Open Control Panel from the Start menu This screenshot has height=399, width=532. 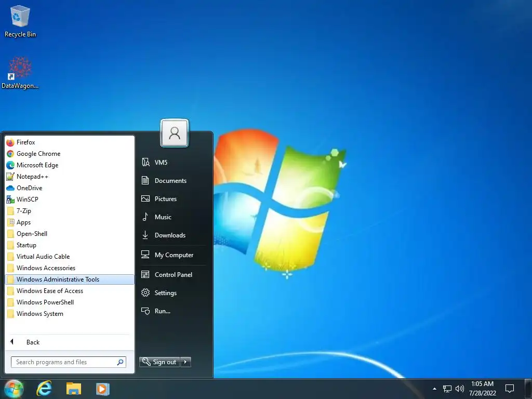click(174, 274)
